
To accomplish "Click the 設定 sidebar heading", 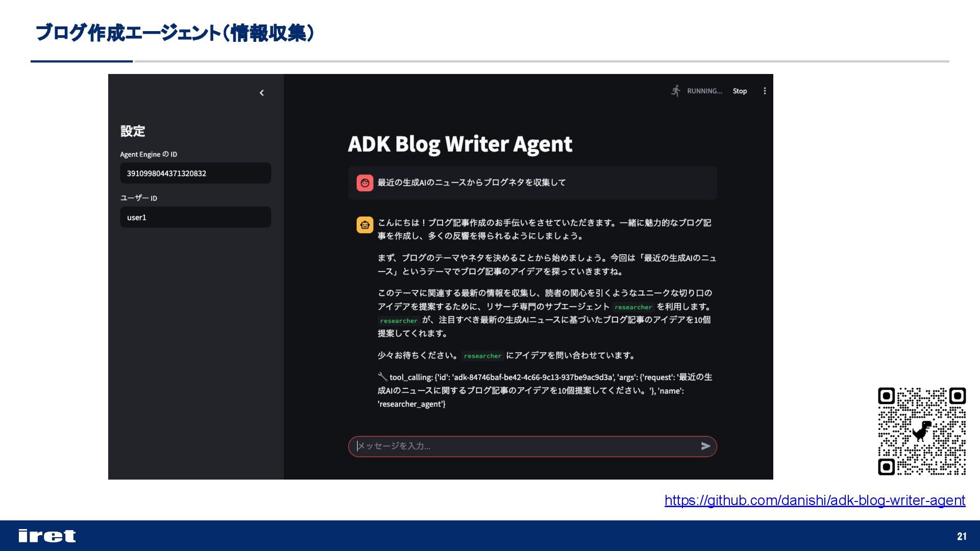I will click(133, 131).
